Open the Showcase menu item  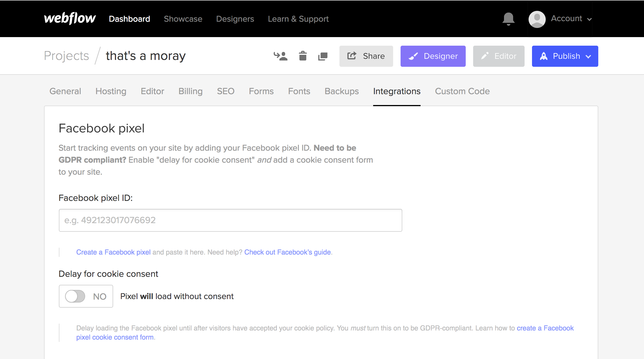(x=183, y=19)
